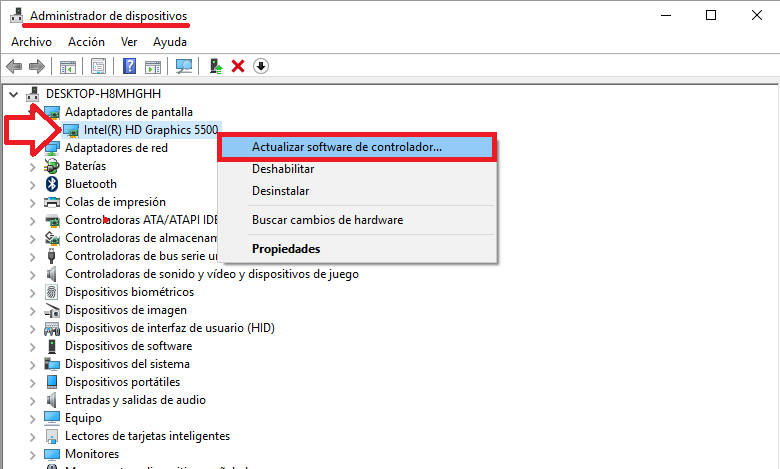Click the DESKTOP-H8MHGHH computer icon
Viewport: 780px width, 469px height.
point(33,94)
